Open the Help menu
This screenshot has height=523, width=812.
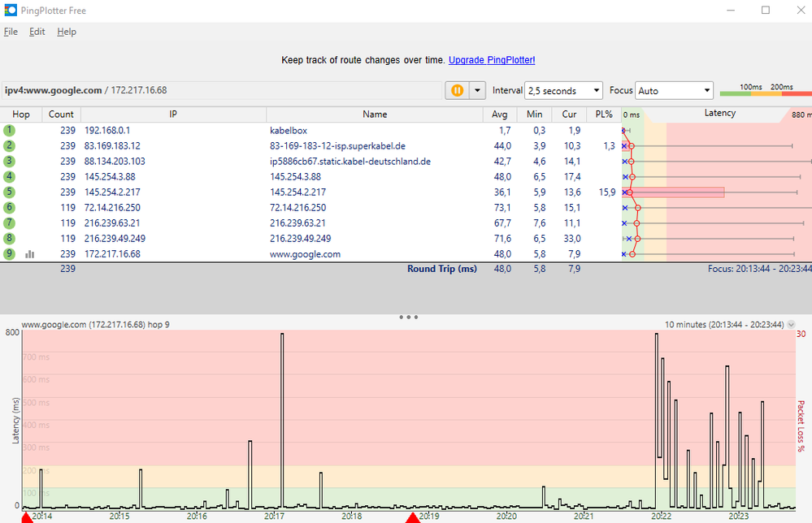pyautogui.click(x=67, y=31)
